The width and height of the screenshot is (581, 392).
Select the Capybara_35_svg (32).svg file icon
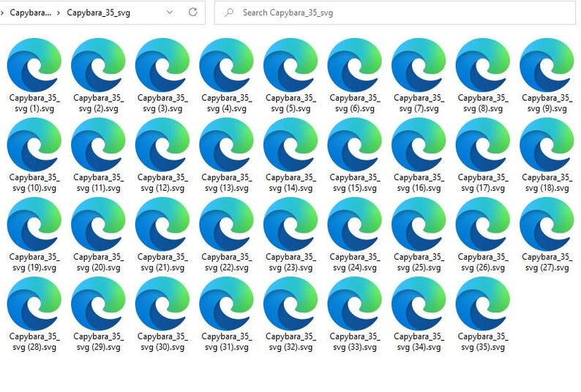click(x=290, y=304)
